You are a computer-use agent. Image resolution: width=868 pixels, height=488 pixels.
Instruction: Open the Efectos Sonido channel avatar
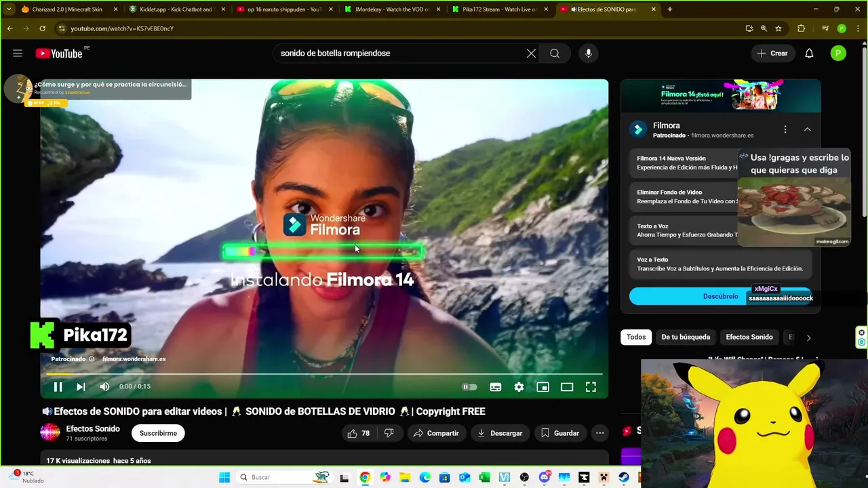[x=50, y=432]
